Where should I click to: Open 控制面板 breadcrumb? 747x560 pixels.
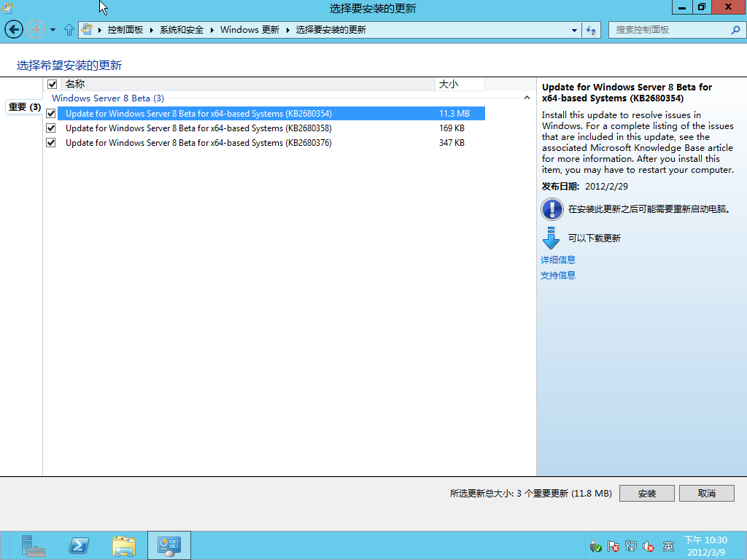pos(125,29)
